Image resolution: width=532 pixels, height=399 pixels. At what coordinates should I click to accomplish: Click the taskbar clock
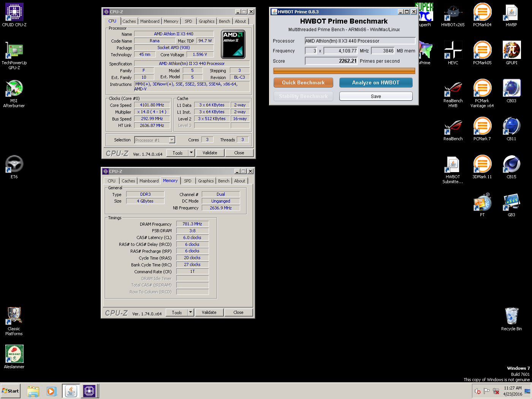[x=513, y=391]
